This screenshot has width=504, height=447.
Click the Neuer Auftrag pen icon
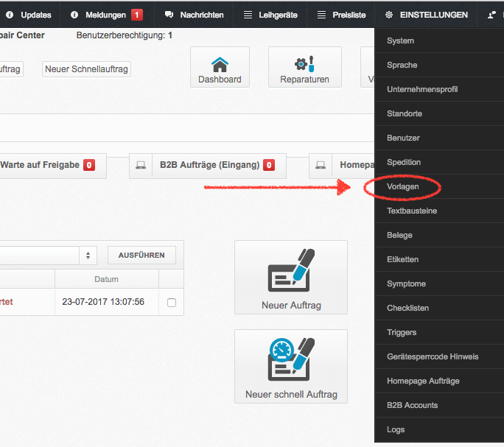pyautogui.click(x=291, y=270)
